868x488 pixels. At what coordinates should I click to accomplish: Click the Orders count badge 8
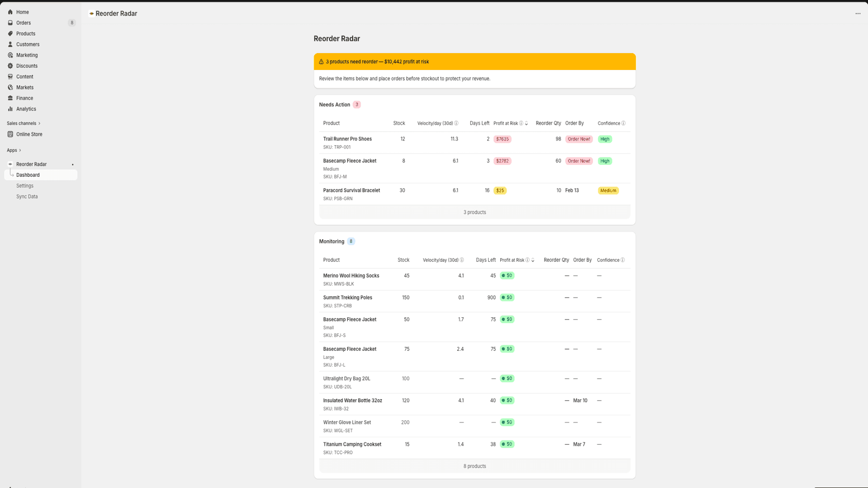coord(72,23)
